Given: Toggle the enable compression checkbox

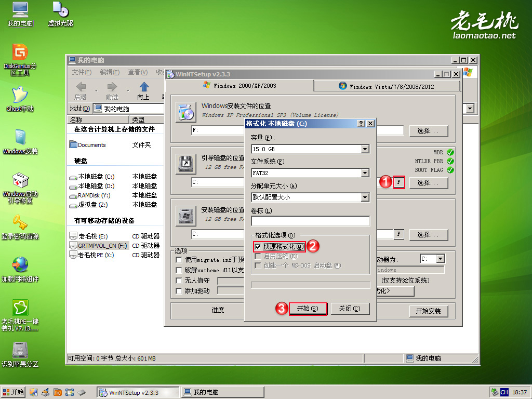Looking at the screenshot, I should (x=258, y=256).
